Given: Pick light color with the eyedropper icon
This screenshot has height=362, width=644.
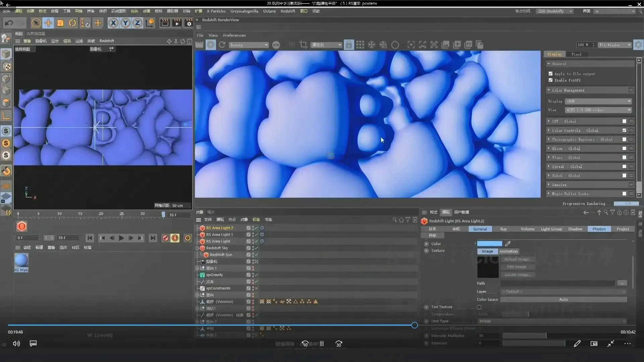Looking at the screenshot, I should (x=507, y=244).
